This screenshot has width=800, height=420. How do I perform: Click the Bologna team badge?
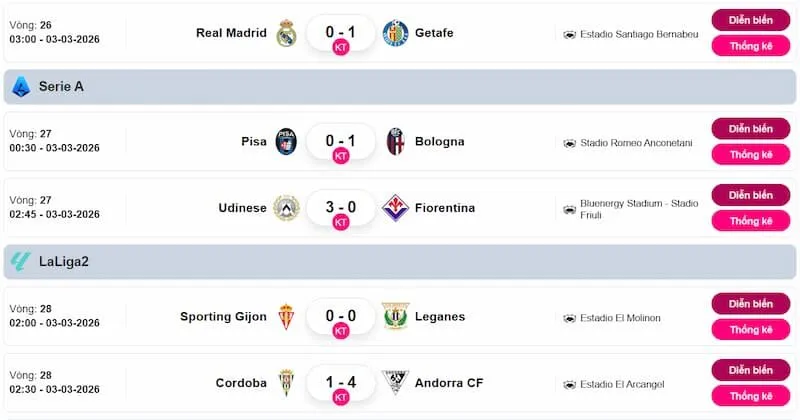click(x=396, y=142)
